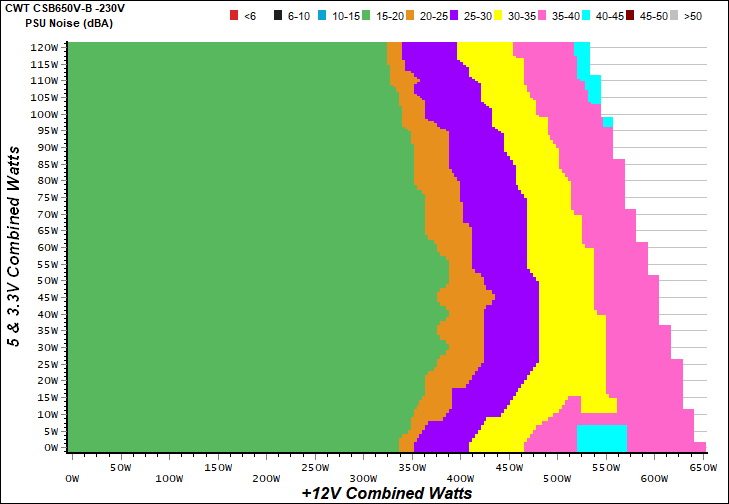Click the 0W label on the horizontal axis
729x504 pixels.
point(71,466)
